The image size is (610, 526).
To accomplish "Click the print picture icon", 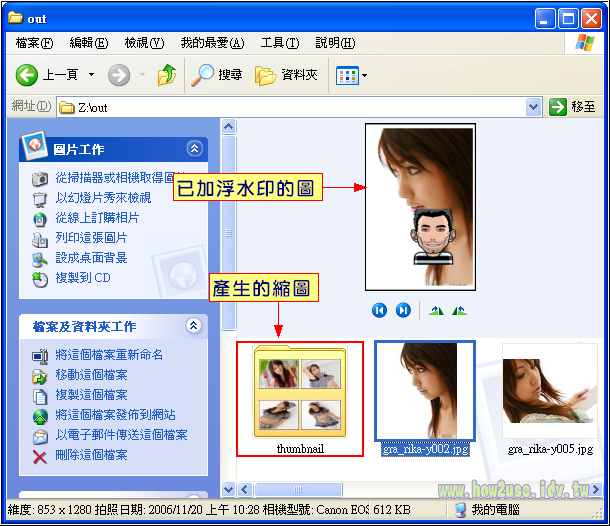I will pyautogui.click(x=40, y=240).
